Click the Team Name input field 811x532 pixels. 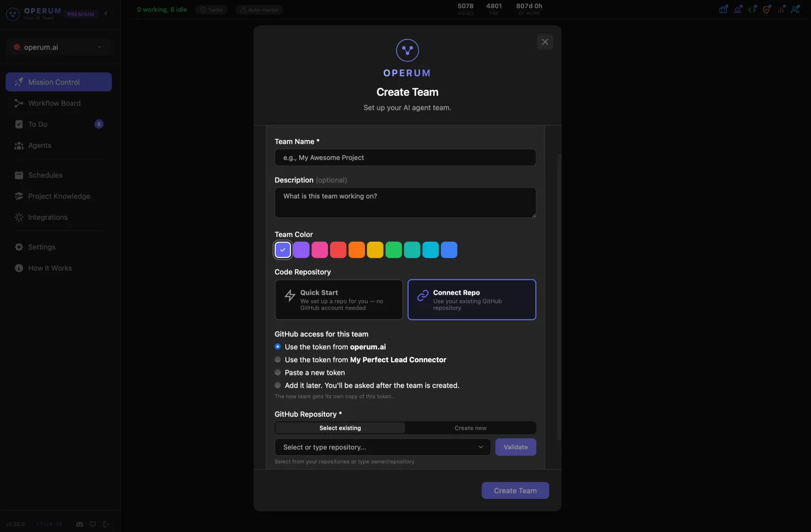[405, 158]
